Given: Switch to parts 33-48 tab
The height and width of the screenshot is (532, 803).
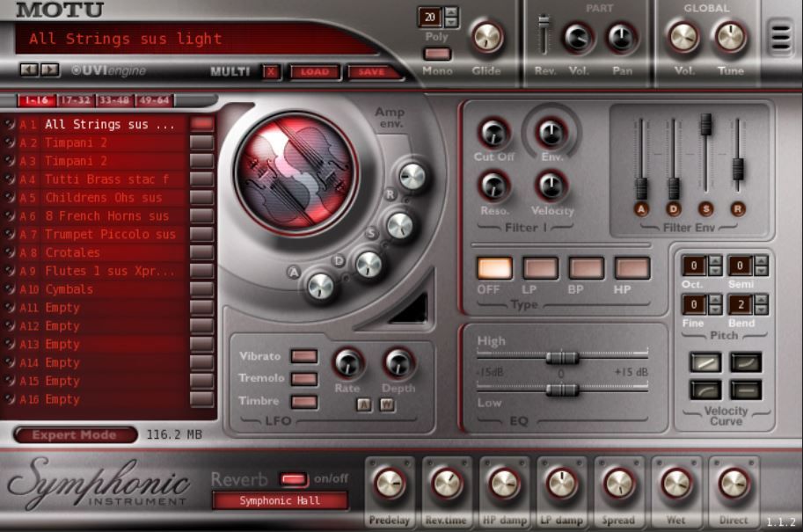Looking at the screenshot, I should [x=114, y=100].
